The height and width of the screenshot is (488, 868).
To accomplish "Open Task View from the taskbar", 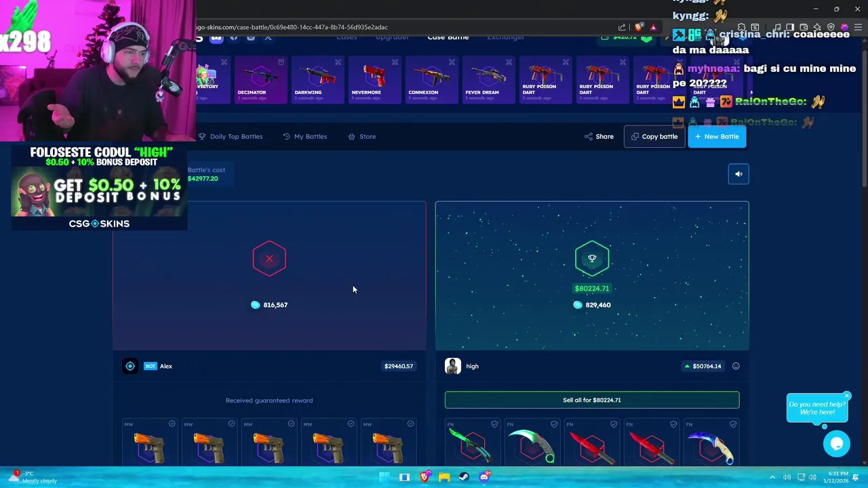I will click(x=404, y=477).
